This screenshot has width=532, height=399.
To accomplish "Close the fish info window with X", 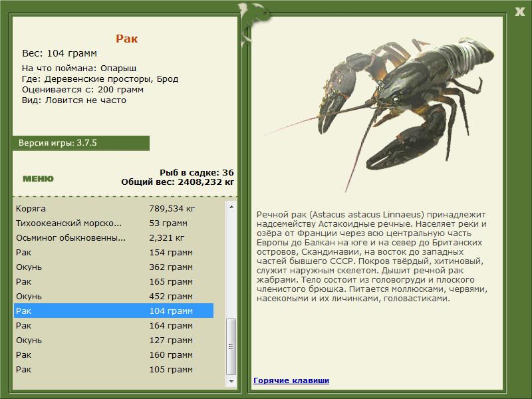I will click(520, 10).
